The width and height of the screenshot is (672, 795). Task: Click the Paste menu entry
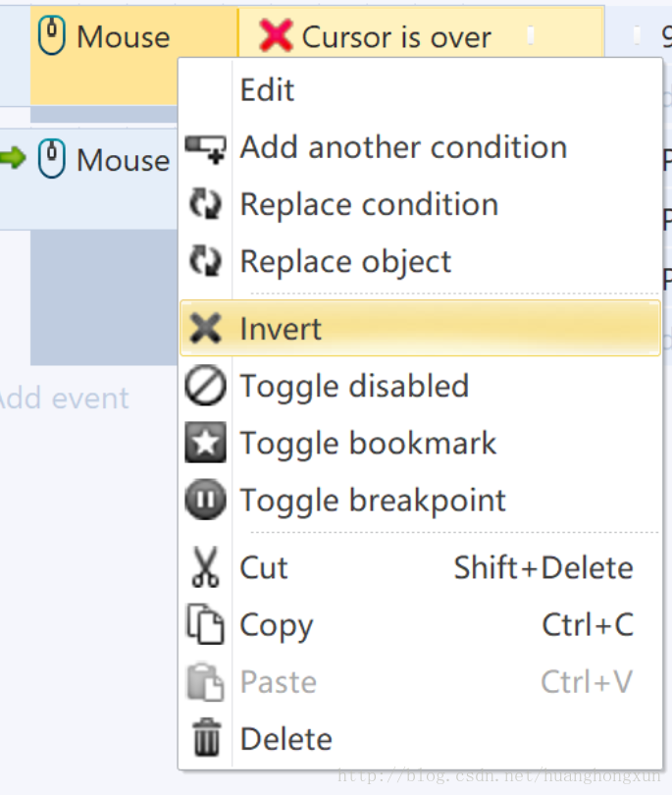tap(279, 682)
